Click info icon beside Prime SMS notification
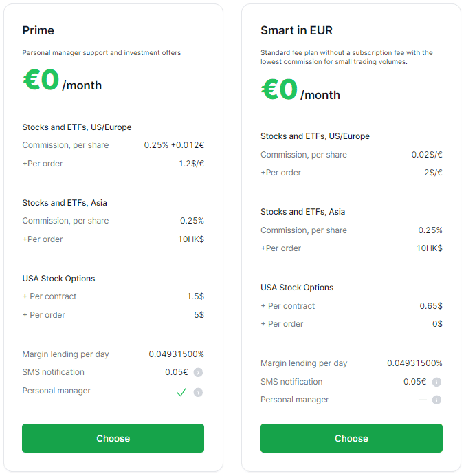Screen dimensions: 466x476 coord(198,372)
